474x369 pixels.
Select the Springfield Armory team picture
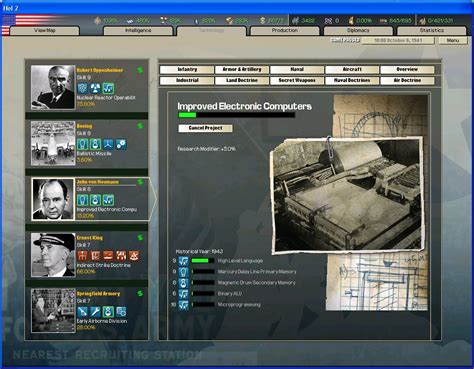[x=53, y=311]
